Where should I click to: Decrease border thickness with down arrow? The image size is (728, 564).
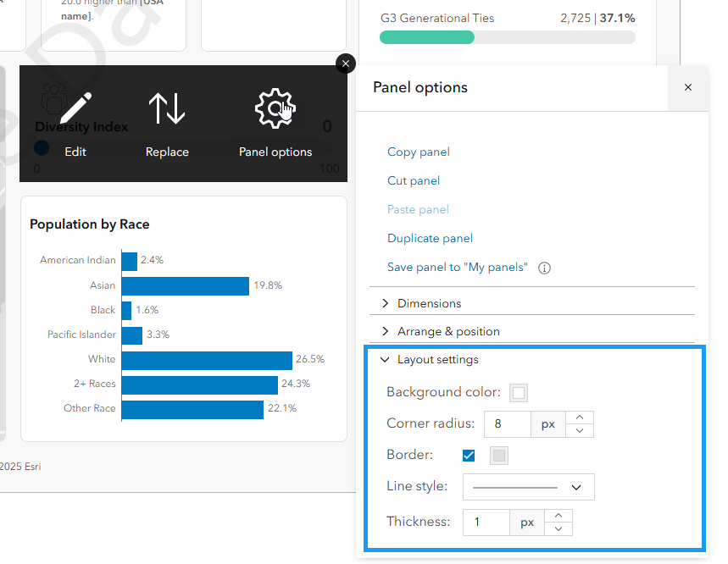[x=559, y=528]
